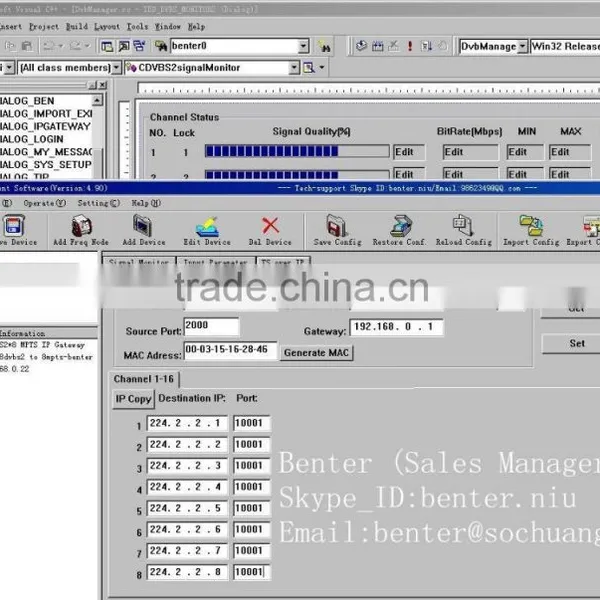
Task: Click the Set button
Action: [x=576, y=343]
